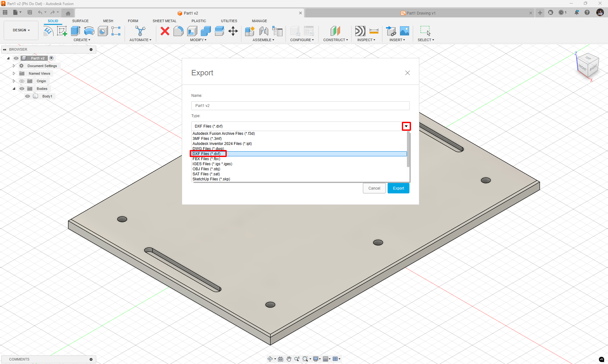Select the Joint tool icon
Image resolution: width=608 pixels, height=364 pixels.
[x=263, y=31]
